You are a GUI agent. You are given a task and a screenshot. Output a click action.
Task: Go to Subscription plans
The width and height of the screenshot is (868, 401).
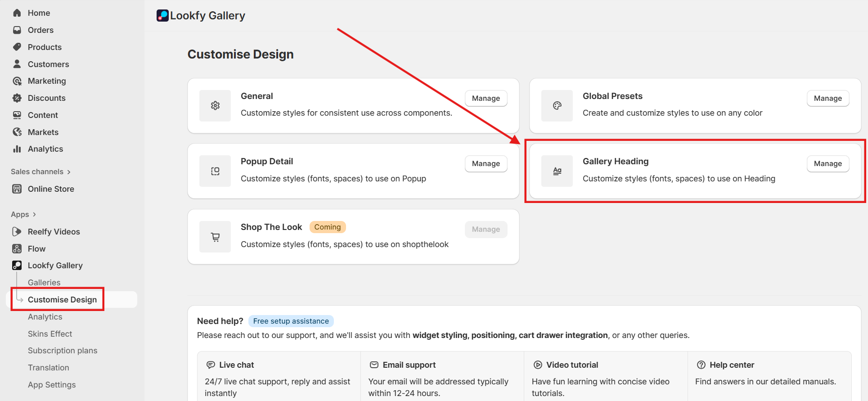pyautogui.click(x=63, y=351)
